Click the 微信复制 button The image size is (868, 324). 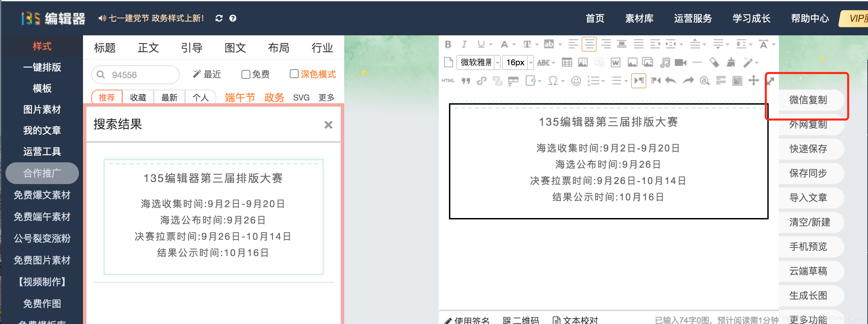(x=808, y=100)
